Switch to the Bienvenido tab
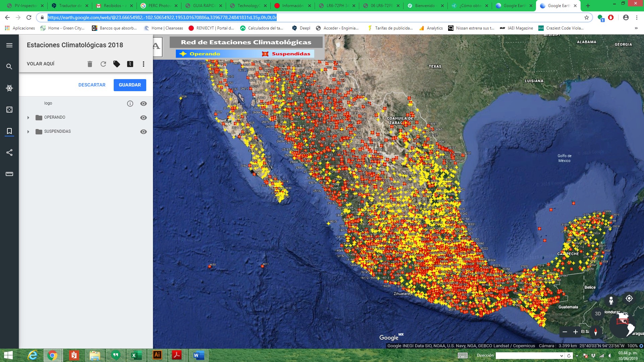644x362 pixels. 426,6
